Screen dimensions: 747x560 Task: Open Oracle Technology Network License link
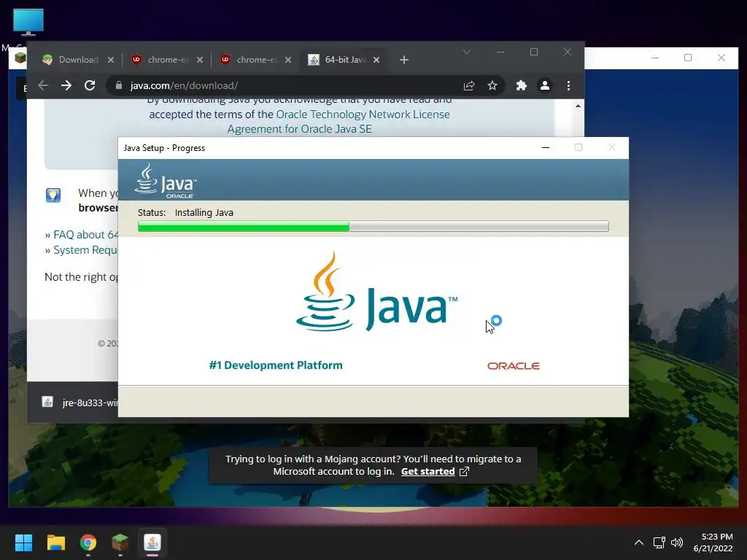click(363, 114)
